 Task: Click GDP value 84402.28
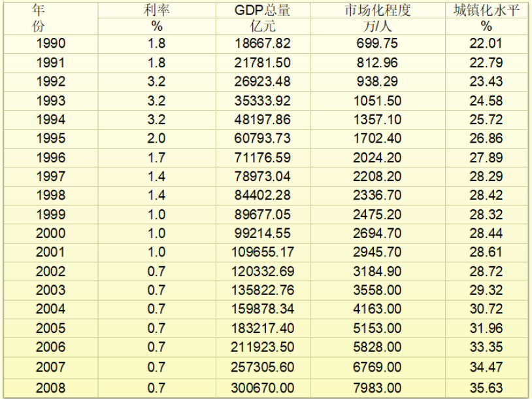pyautogui.click(x=263, y=195)
